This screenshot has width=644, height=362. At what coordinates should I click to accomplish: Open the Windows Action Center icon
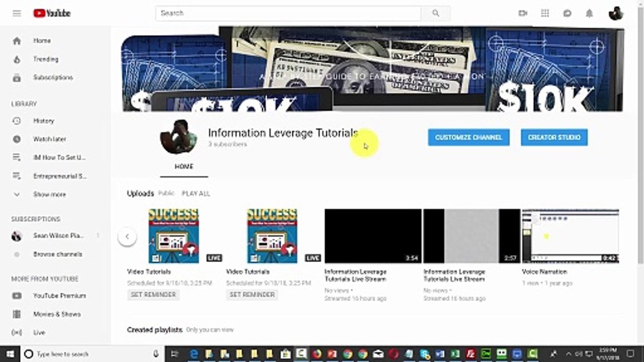630,354
